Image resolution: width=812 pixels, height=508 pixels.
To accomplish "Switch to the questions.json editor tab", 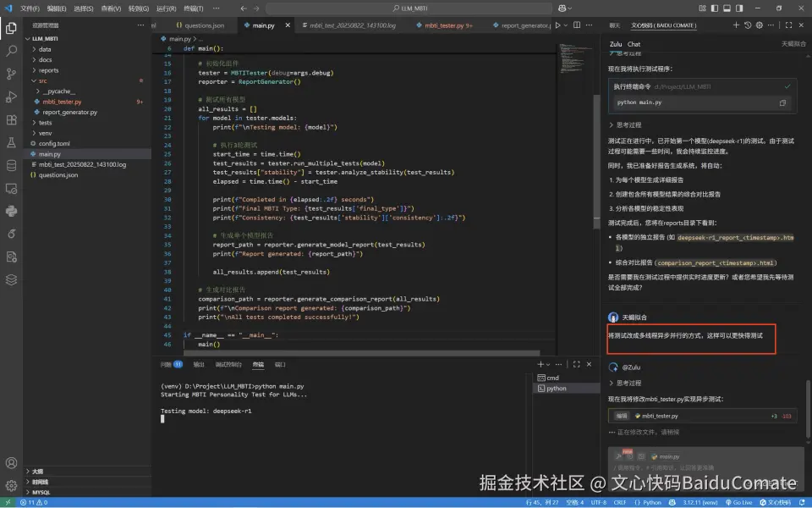I will pos(203,25).
